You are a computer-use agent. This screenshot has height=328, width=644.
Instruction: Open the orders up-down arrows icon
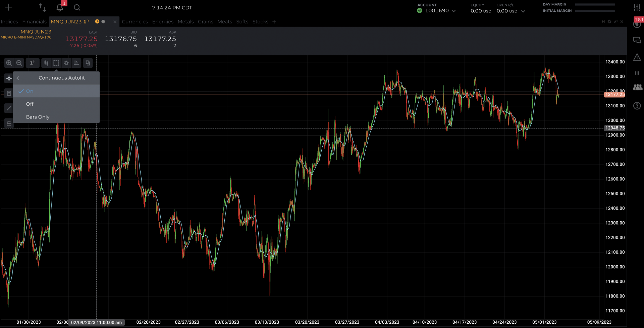pos(42,7)
